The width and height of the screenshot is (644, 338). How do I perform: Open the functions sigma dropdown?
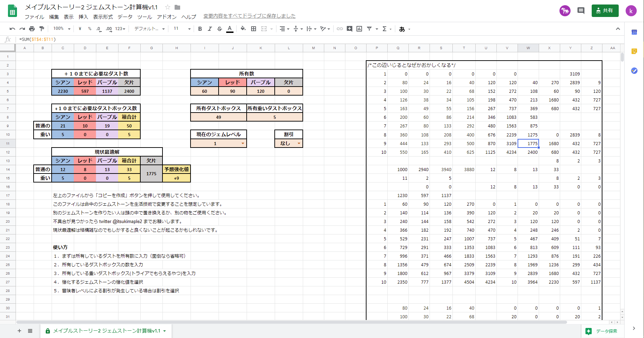pyautogui.click(x=387, y=29)
